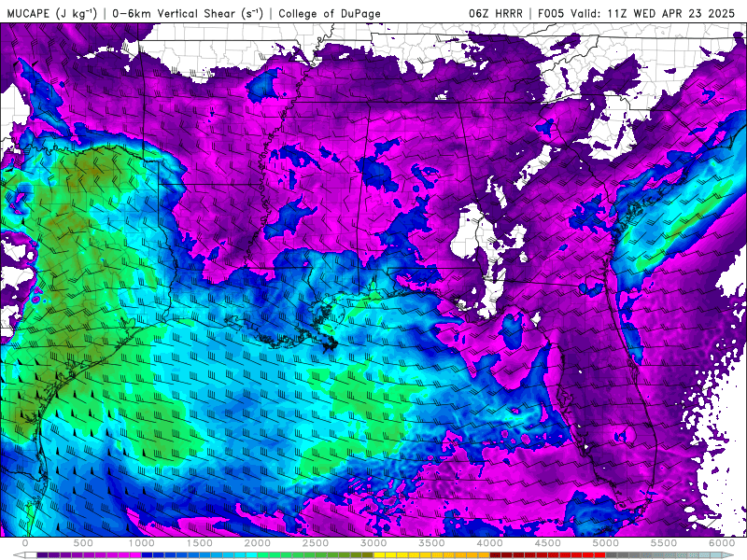Click the right arrow tip of color bar
The image size is (747, 560).
[728, 555]
